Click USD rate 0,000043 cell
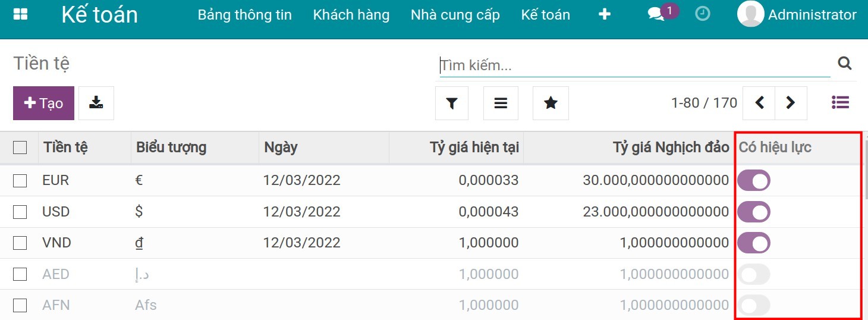This screenshot has width=868, height=320. coord(489,212)
